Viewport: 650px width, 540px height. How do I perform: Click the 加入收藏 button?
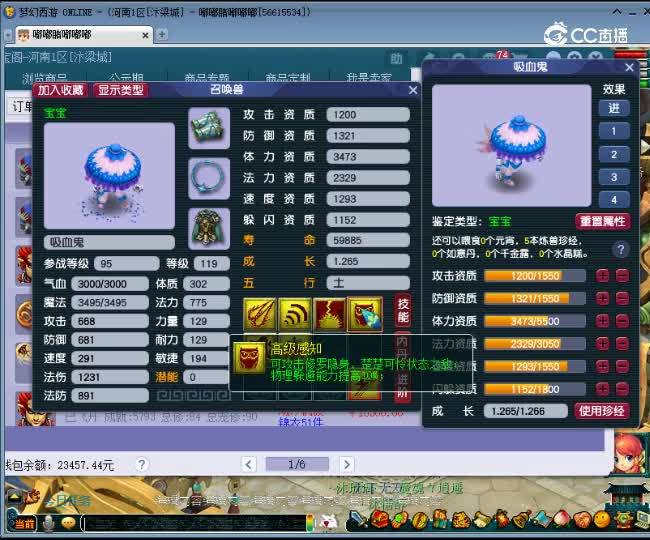[61, 90]
